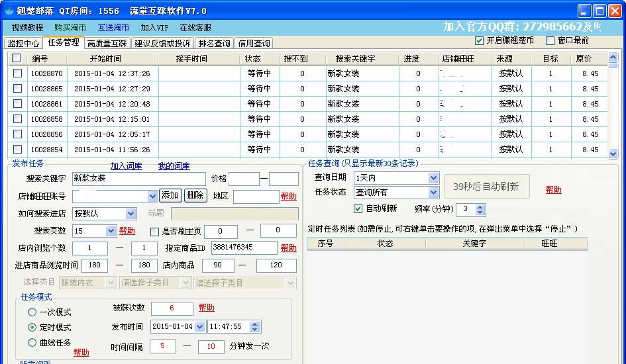This screenshot has height=364, width=626.
Task: Click the 搜索关键字 input field
Action: click(x=138, y=179)
